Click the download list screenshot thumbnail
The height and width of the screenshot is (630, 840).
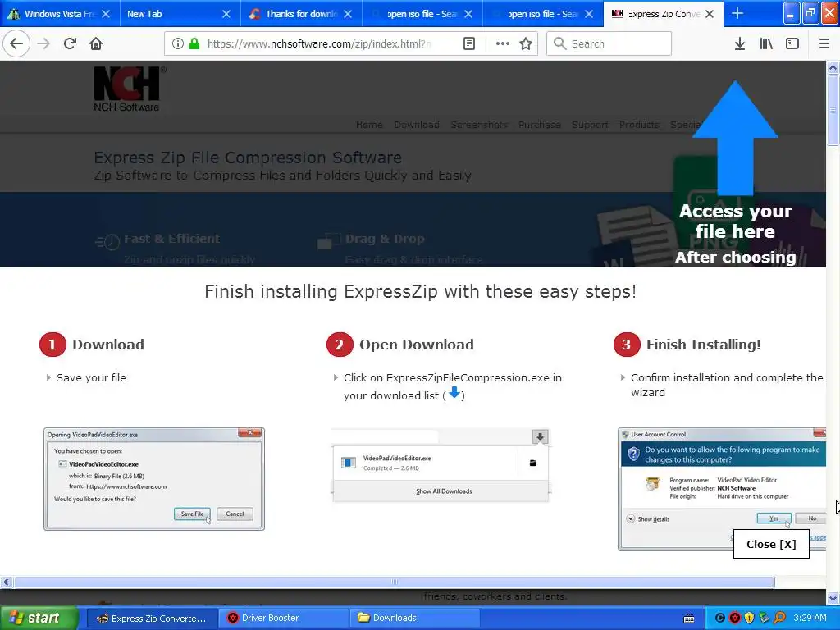(441, 465)
